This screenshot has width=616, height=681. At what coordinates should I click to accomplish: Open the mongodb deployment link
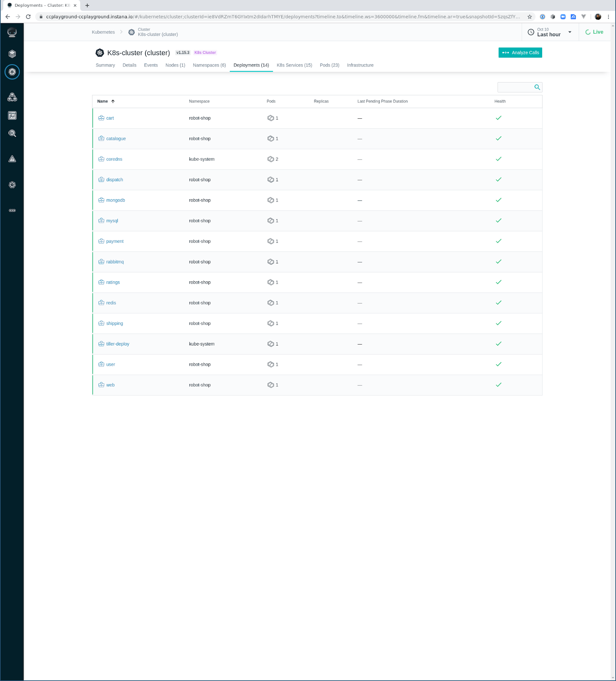pos(115,200)
